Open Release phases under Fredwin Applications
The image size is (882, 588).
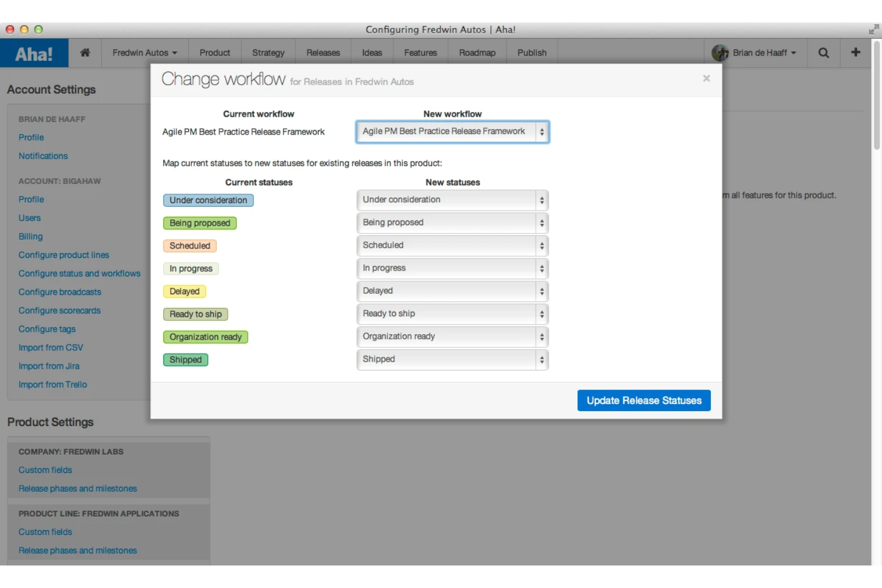click(77, 550)
